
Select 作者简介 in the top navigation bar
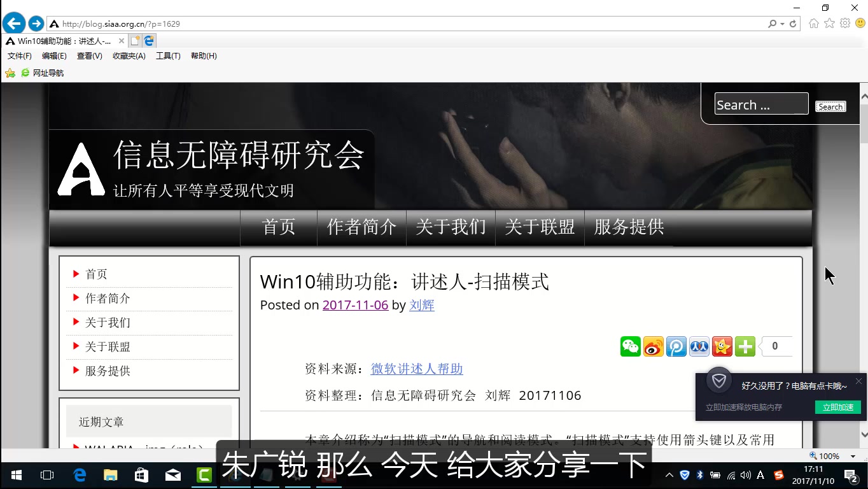point(361,227)
